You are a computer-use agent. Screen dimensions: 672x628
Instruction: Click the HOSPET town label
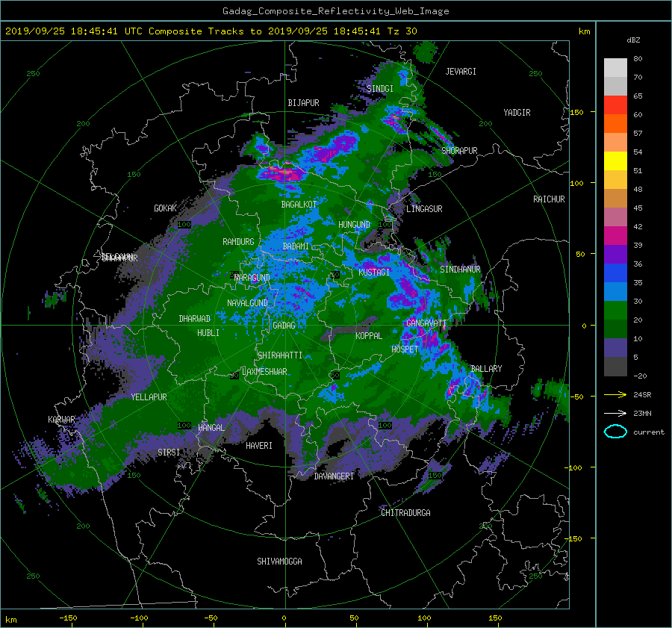tap(405, 349)
